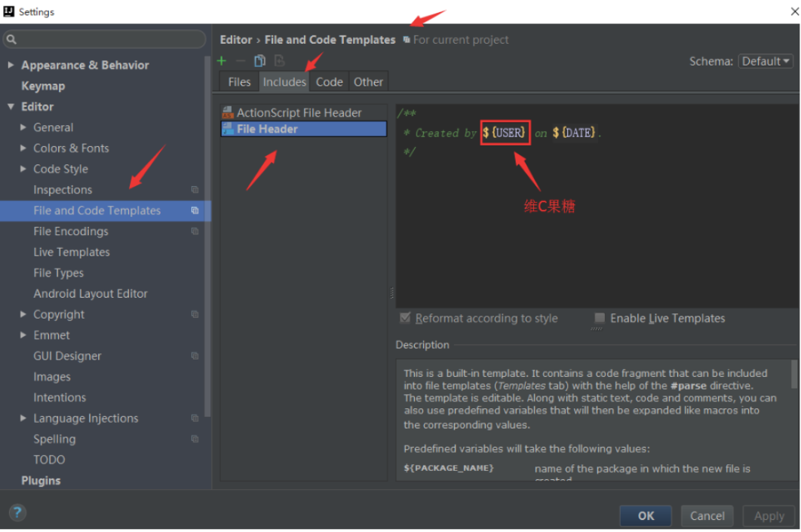Expand the Copyright node arrow
Screen dimensions: 801x532
click(x=23, y=314)
